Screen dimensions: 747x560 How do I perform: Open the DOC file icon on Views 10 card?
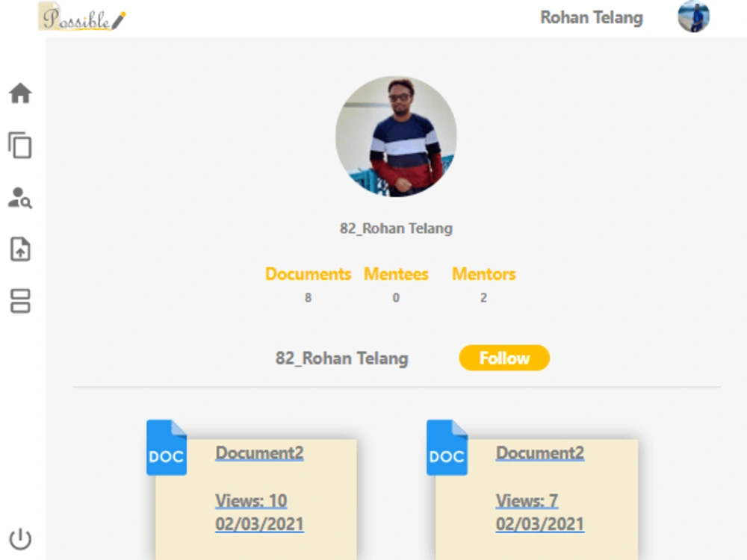167,447
